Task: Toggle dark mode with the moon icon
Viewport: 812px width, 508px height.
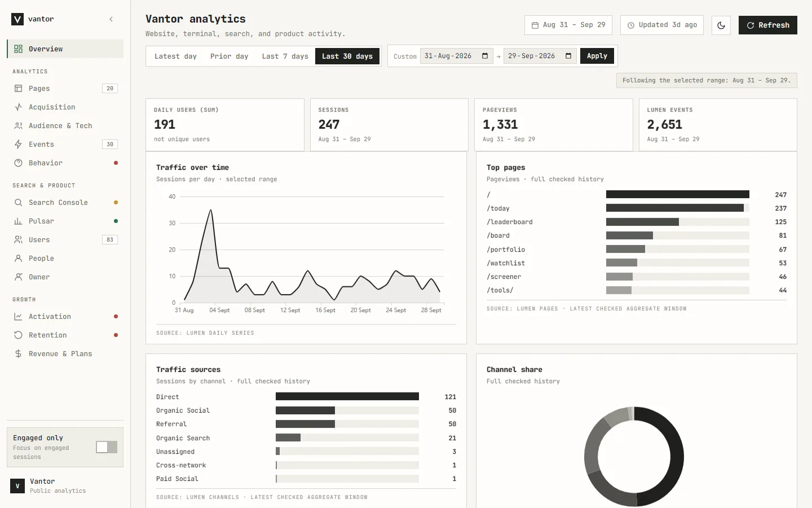Action: point(721,25)
